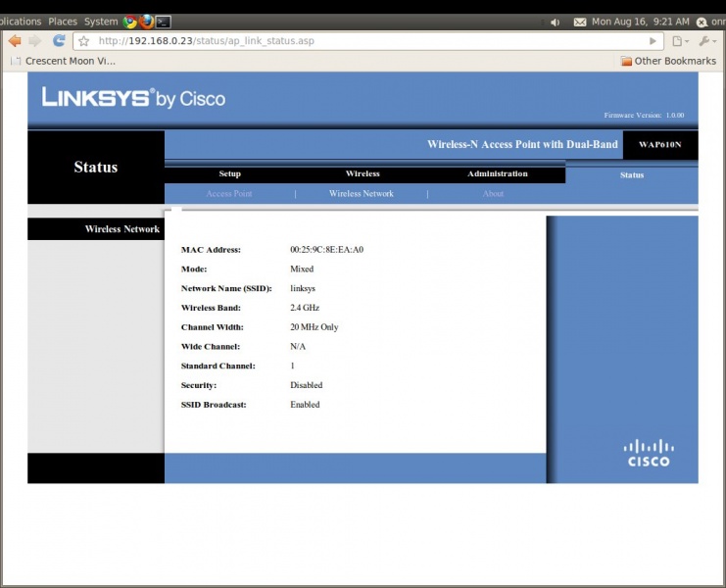Click the mail envelope indicator
The height and width of the screenshot is (588, 726).
pyautogui.click(x=580, y=22)
